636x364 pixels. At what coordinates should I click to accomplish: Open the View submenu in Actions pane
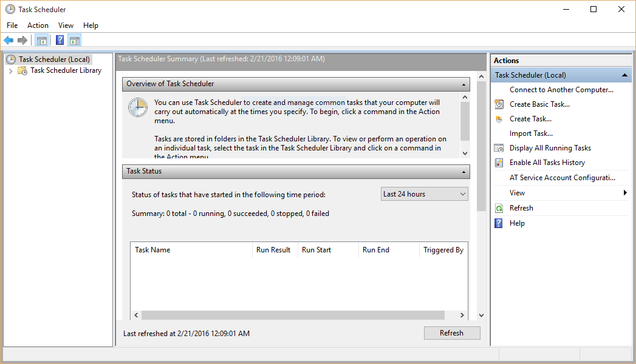[517, 192]
